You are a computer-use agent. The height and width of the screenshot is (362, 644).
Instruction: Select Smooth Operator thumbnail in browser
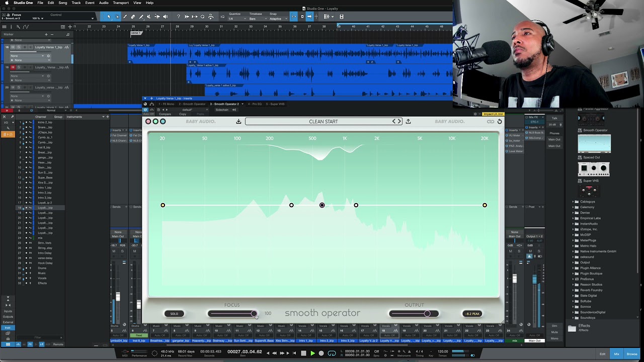pyautogui.click(x=594, y=144)
